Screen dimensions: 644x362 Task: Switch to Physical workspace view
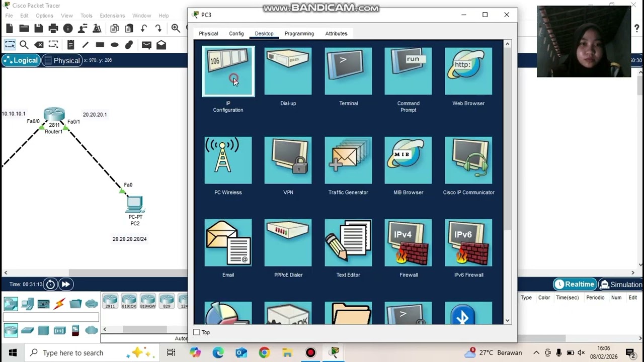62,60
